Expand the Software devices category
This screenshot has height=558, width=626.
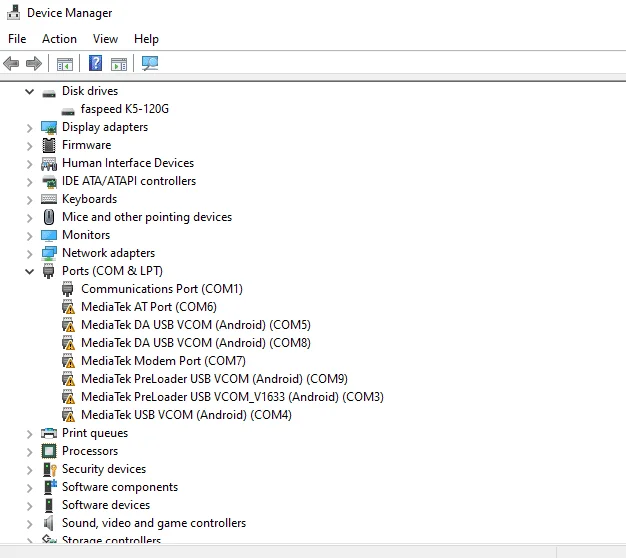[30, 506]
